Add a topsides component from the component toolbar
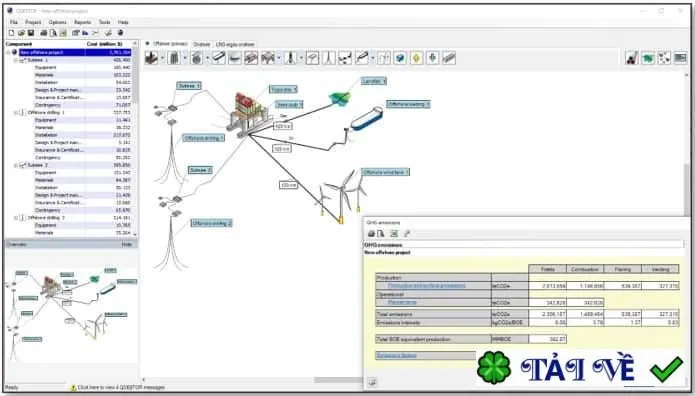The image size is (695, 396). [152, 58]
